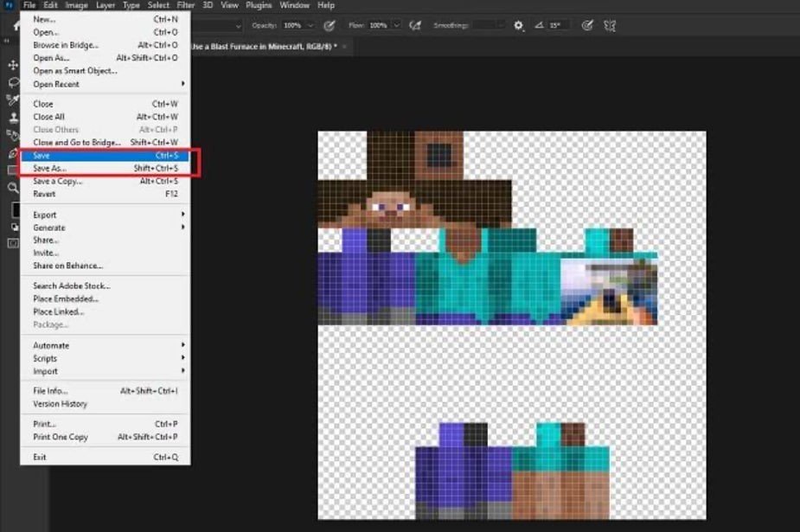800x532 pixels.
Task: Open the blending mode dropdown arrow
Action: (238, 25)
